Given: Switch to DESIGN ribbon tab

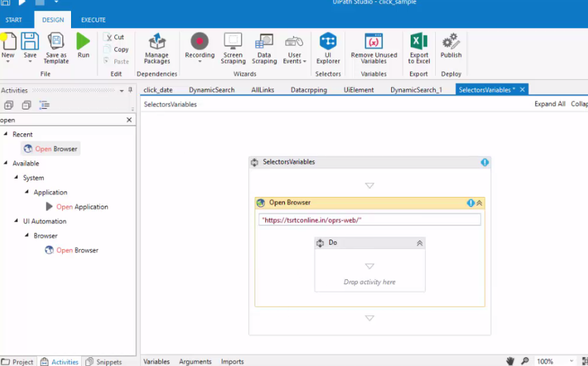Looking at the screenshot, I should 53,20.
